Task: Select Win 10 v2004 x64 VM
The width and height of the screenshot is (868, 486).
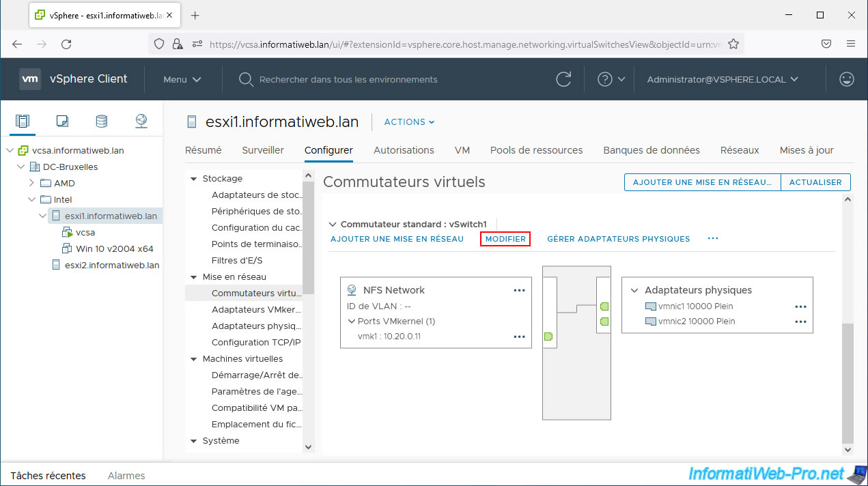Action: click(x=115, y=248)
